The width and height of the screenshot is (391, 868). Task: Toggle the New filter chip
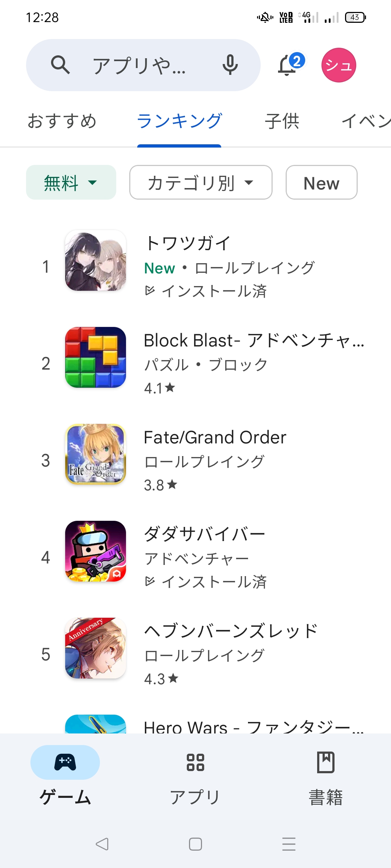pyautogui.click(x=321, y=183)
